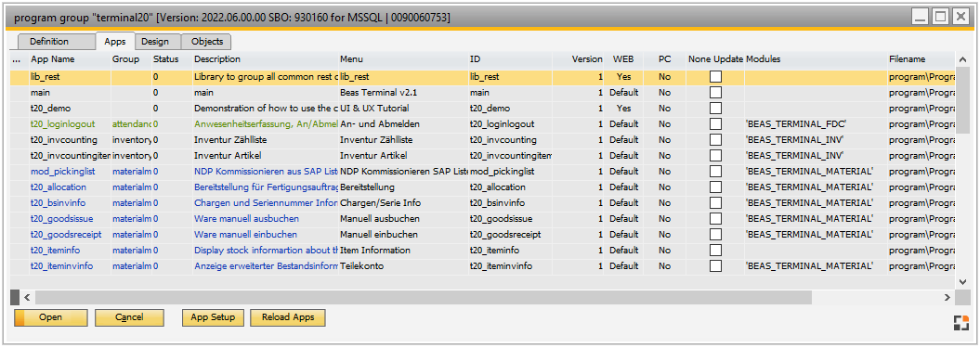This screenshot has width=980, height=348.
Task: Open the Design tab
Action: point(157,42)
